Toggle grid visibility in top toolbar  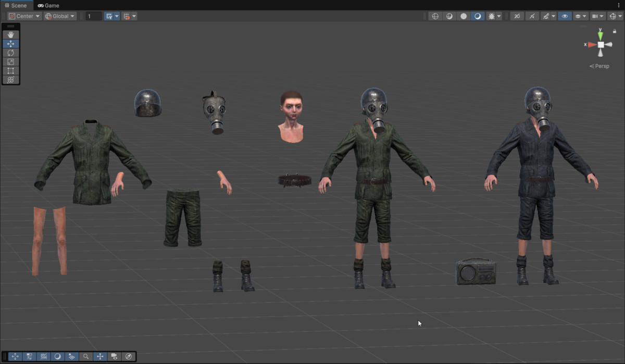[109, 16]
